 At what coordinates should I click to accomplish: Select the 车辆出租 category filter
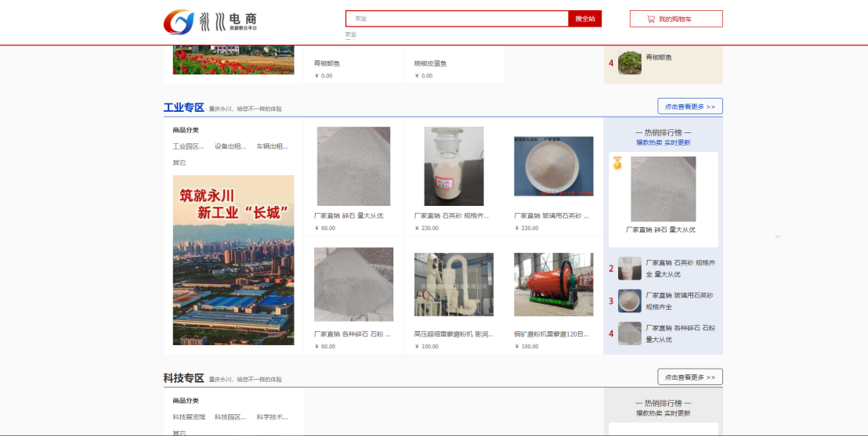click(x=272, y=146)
